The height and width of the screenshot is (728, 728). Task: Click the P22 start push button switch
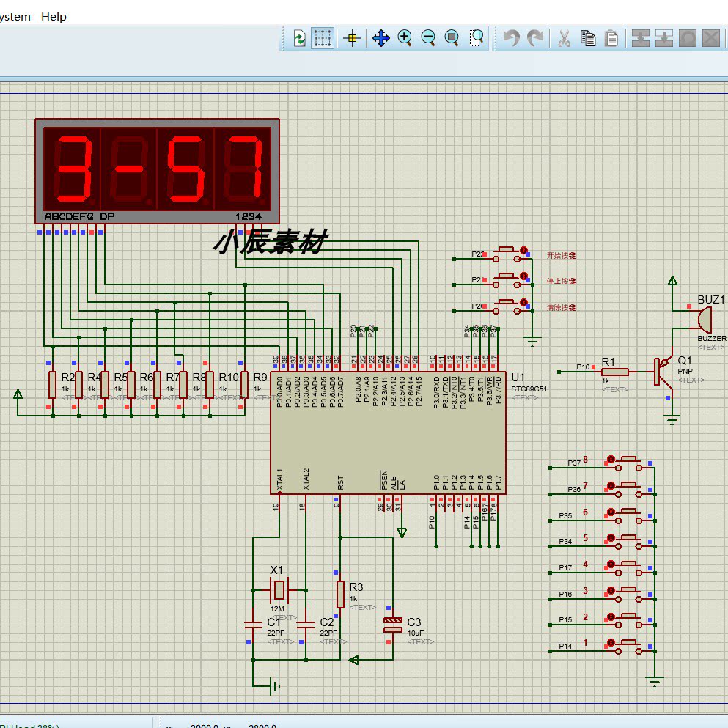(506, 254)
